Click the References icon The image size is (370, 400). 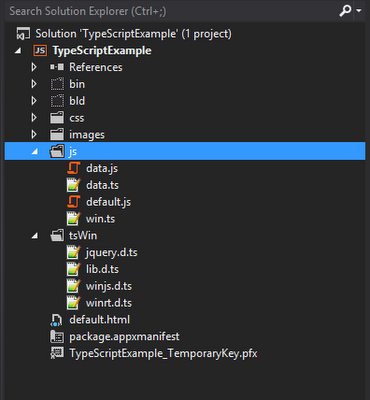click(57, 67)
